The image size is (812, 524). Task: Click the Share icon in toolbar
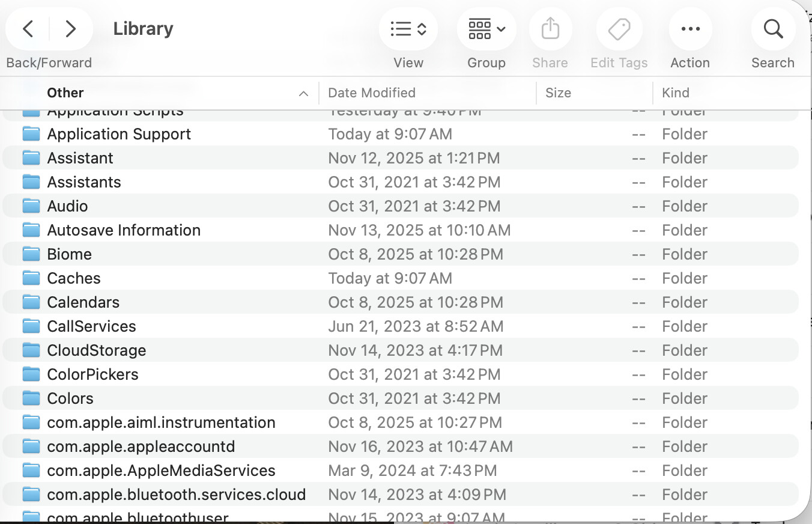tap(550, 28)
